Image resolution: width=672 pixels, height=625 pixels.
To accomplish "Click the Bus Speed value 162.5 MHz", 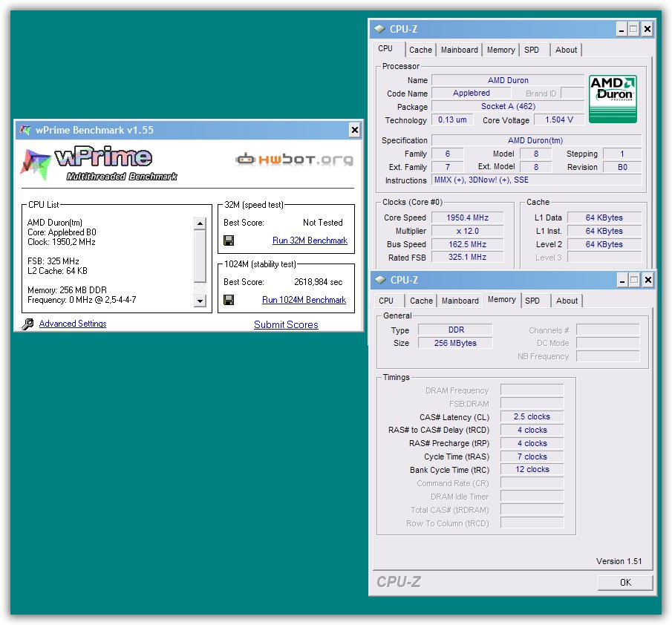I will pos(467,244).
